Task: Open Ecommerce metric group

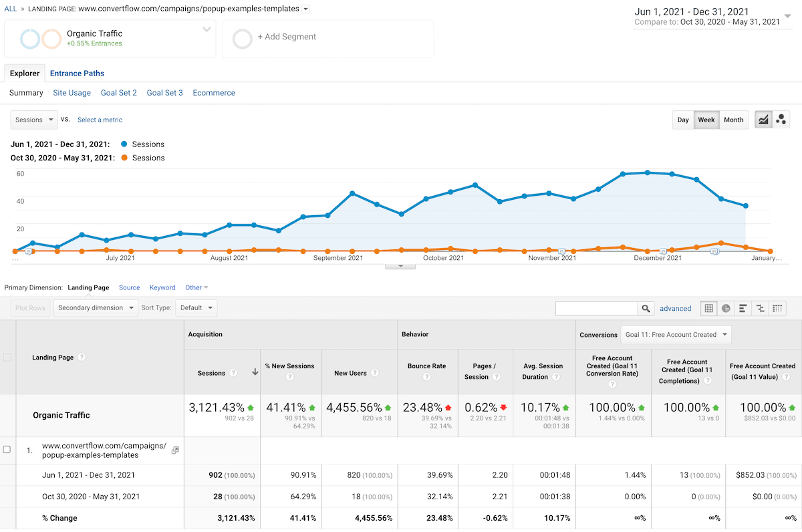Action: [214, 93]
